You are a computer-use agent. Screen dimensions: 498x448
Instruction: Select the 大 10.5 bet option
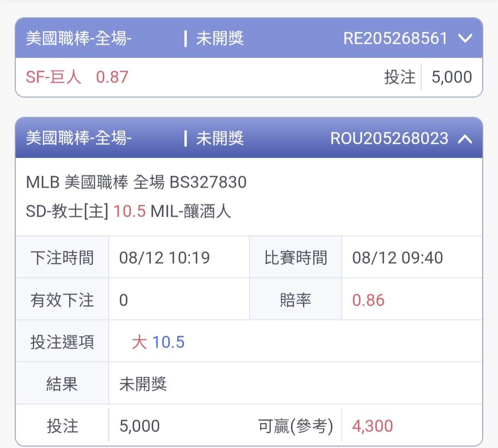coord(158,342)
